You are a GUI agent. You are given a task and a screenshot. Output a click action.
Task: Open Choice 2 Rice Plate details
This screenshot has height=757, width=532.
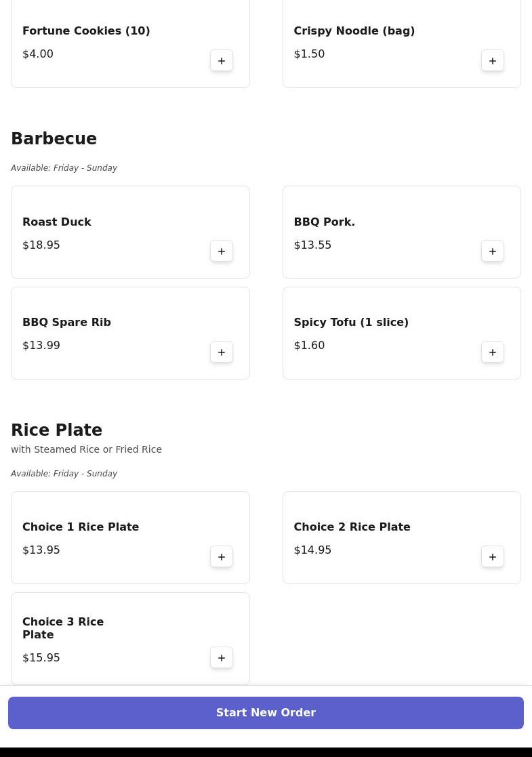pos(352,527)
